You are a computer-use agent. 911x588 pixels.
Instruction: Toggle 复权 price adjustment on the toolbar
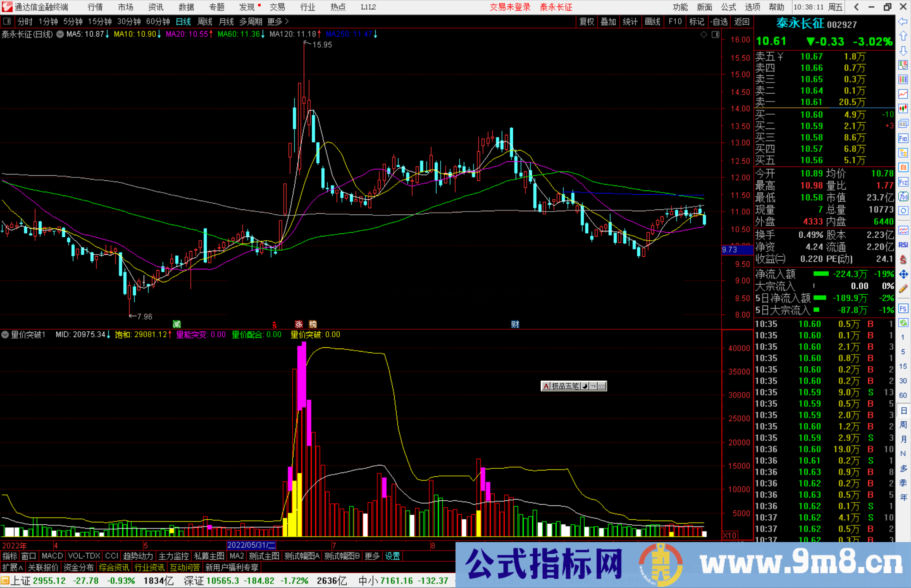click(x=587, y=21)
